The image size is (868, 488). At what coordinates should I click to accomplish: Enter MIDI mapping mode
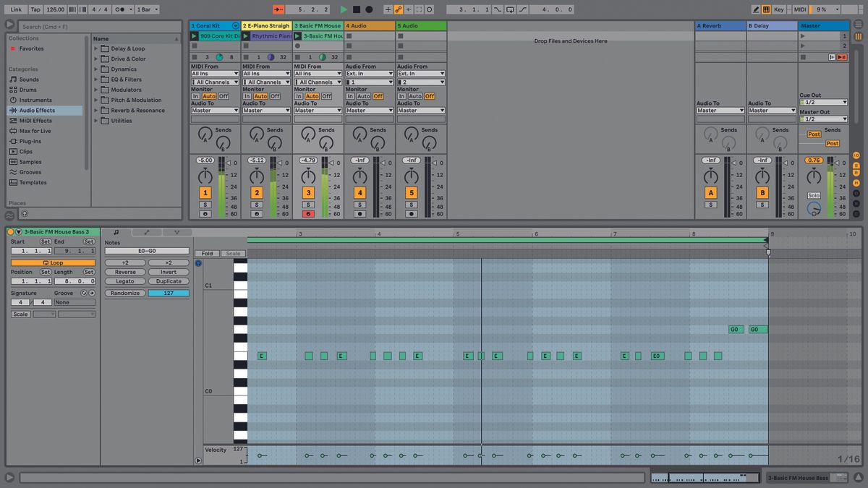[x=801, y=9]
